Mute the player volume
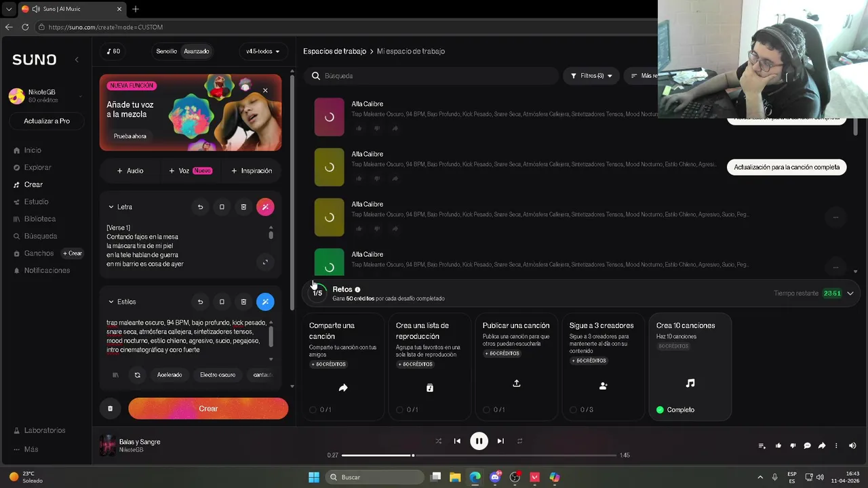This screenshot has width=868, height=488. pyautogui.click(x=852, y=446)
